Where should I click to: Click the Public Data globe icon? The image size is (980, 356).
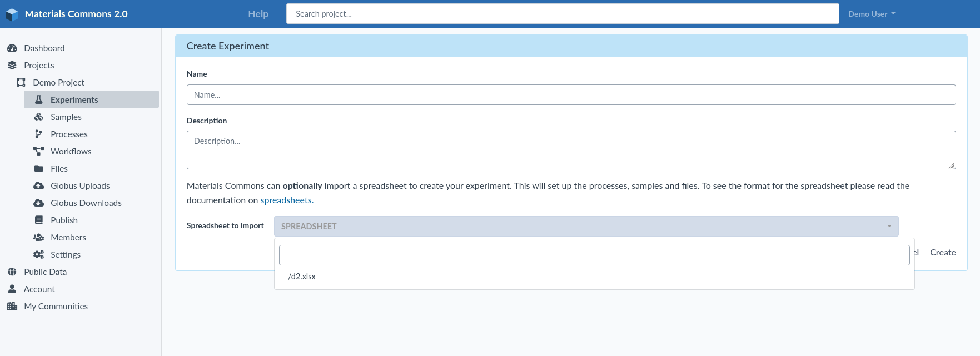tap(12, 272)
